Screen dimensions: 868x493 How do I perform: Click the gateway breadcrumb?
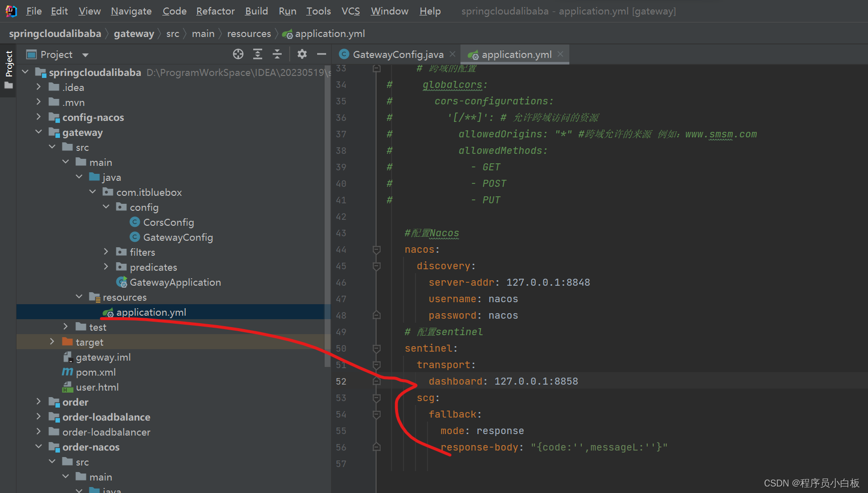point(134,33)
